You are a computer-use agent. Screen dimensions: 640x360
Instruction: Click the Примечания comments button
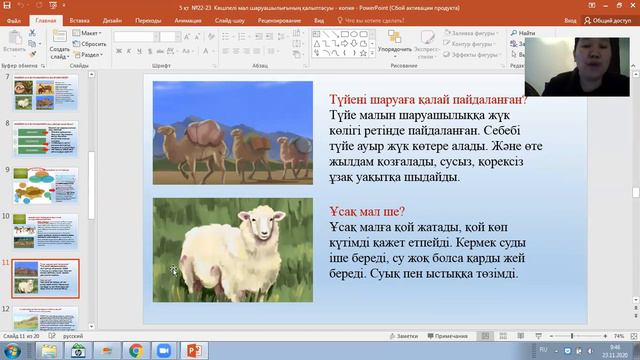click(447, 336)
